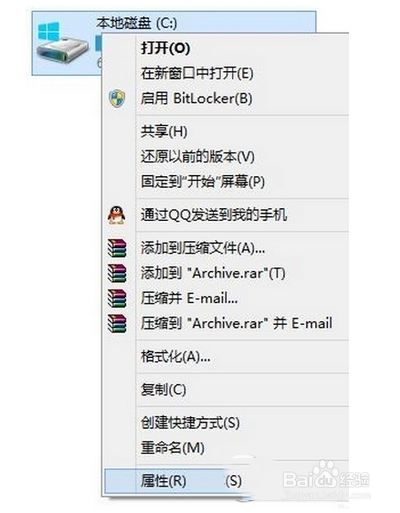Click WinRAR icon beside 添加到压缩文件(A)
The width and height of the screenshot is (400, 513).
click(x=117, y=248)
